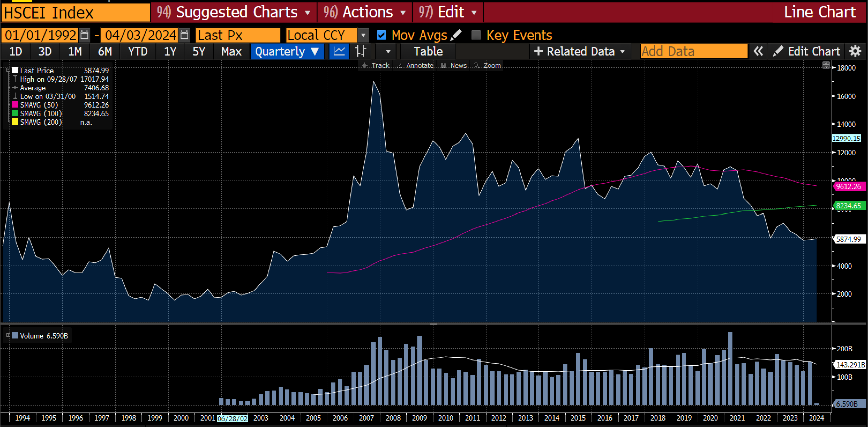
Task: Select the 5Y time range
Action: point(199,51)
